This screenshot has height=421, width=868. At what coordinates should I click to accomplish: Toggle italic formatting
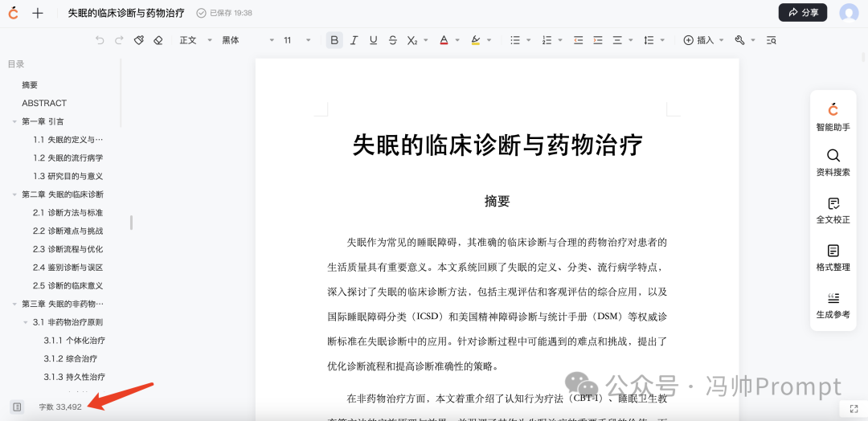click(354, 40)
